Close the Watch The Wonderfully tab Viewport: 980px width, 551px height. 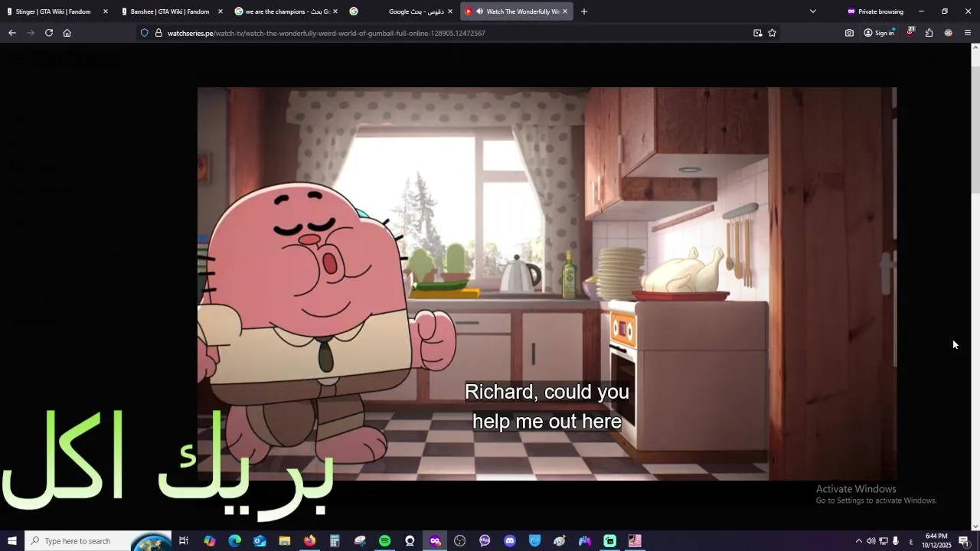[565, 11]
